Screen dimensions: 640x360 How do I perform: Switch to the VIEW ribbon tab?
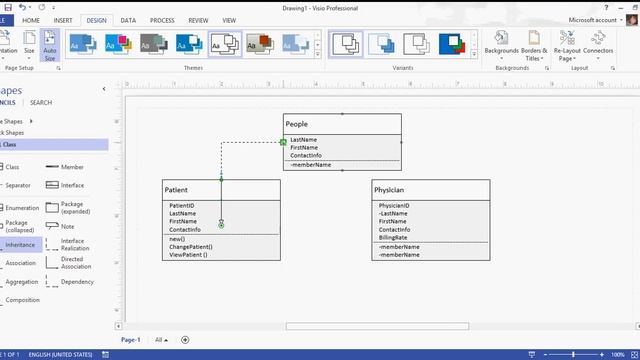(x=229, y=20)
